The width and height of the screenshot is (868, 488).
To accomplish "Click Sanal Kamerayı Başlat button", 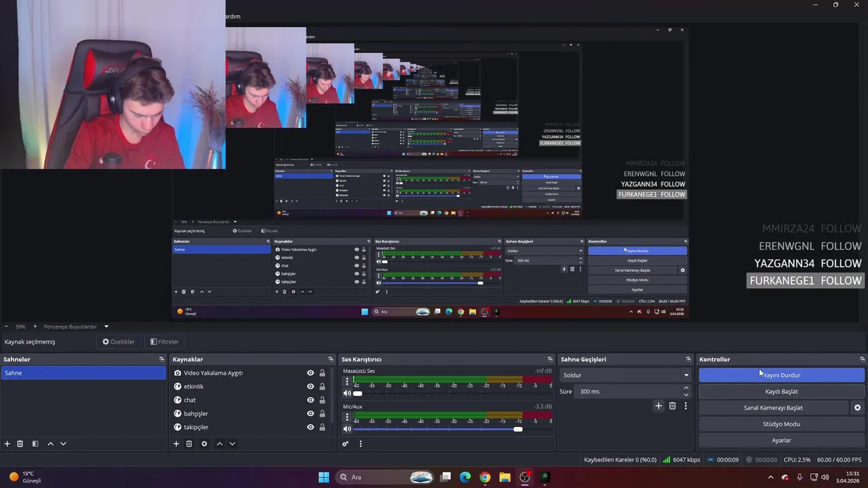I will 773,407.
